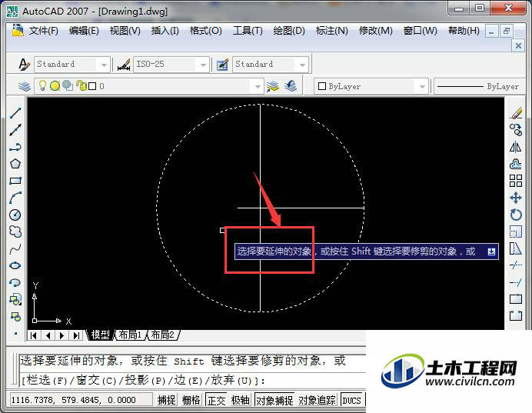Click Make Object's Layer Current icon
Screen dimensions: 532x413
(272, 86)
